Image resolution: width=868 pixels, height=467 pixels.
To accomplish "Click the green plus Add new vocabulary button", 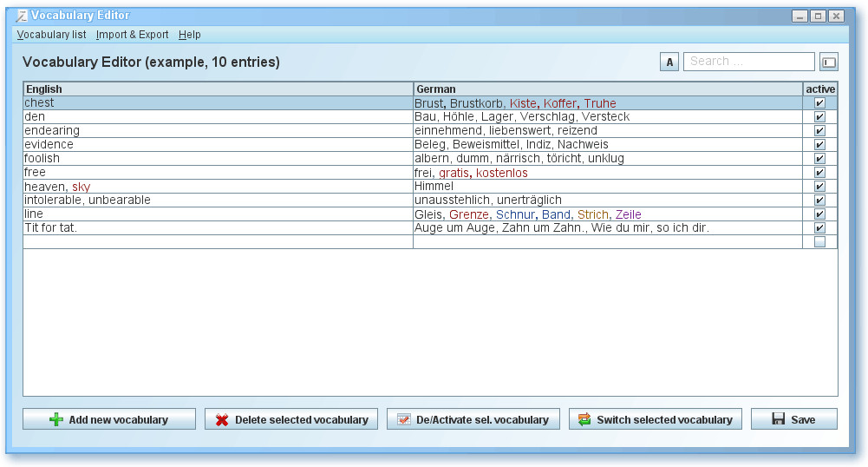I will 109,419.
